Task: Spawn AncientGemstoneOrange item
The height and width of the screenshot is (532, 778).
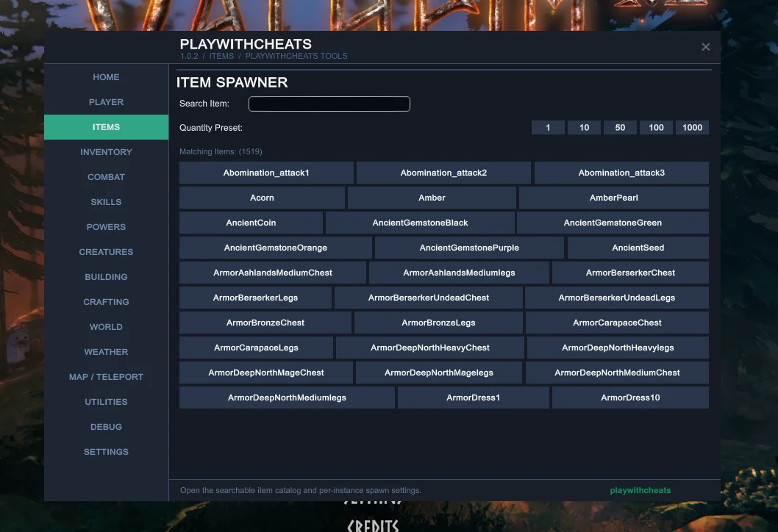Action: [x=275, y=248]
